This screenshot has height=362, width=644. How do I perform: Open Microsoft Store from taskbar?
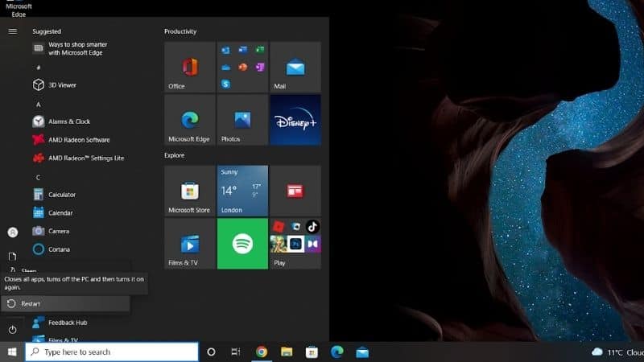[312, 352]
